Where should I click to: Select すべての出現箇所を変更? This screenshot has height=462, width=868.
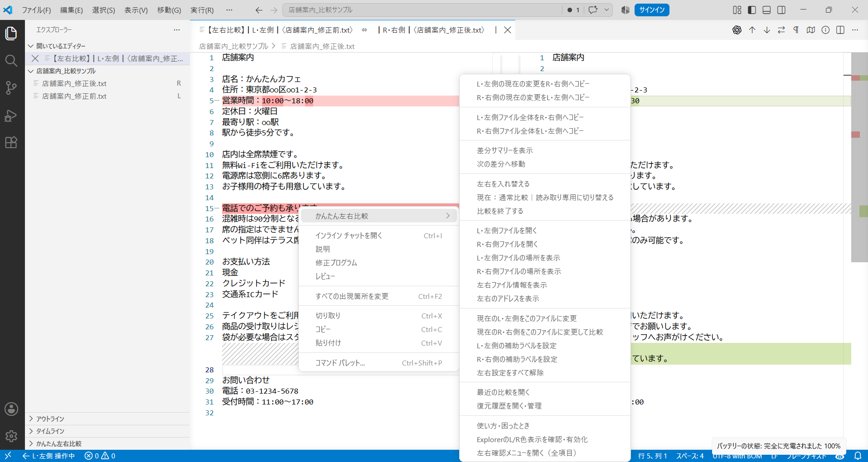(x=379, y=296)
